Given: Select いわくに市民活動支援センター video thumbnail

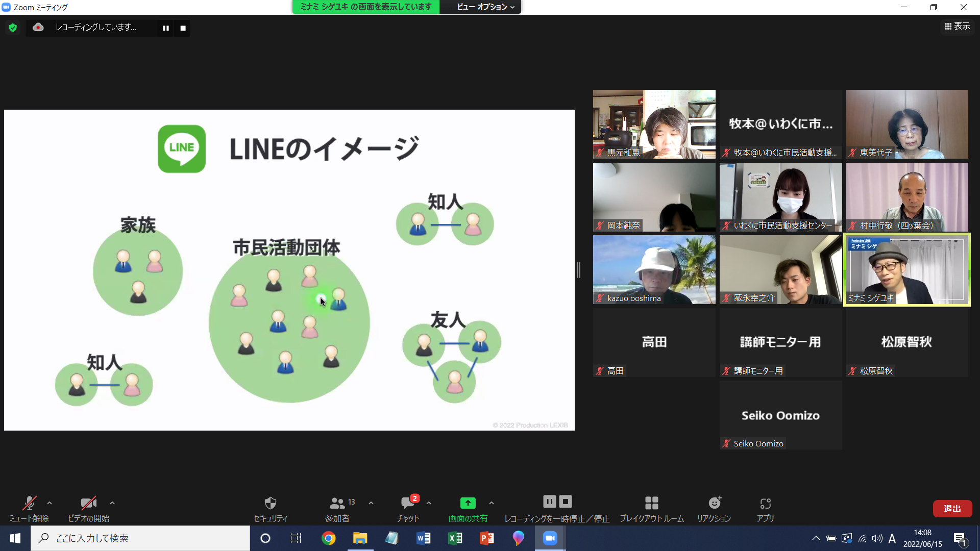Looking at the screenshot, I should click(780, 197).
